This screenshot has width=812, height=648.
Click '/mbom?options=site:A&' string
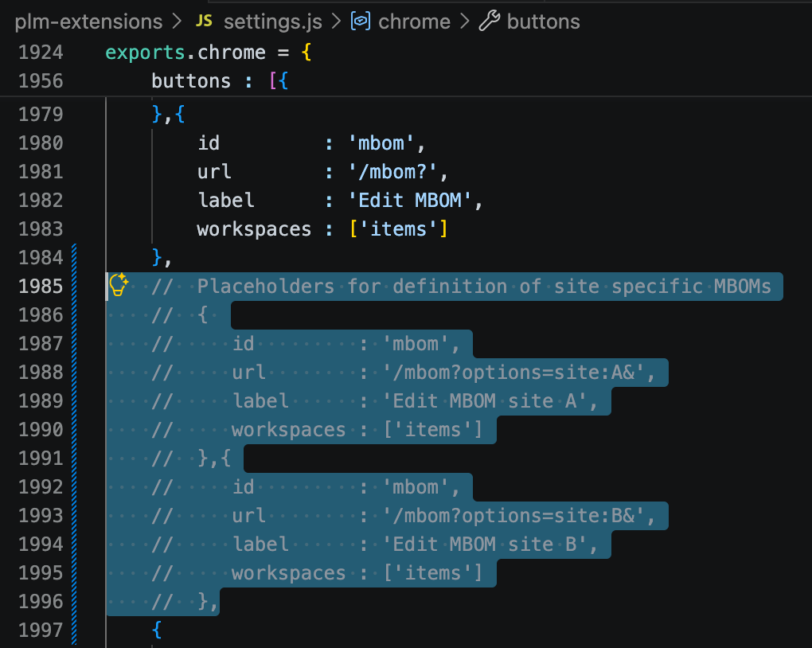pos(513,373)
